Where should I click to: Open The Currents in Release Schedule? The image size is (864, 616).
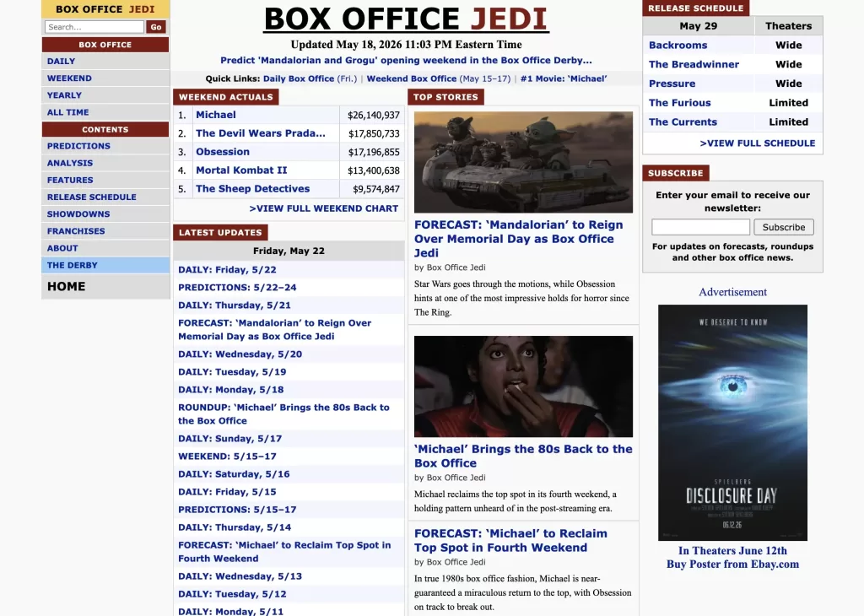point(683,122)
